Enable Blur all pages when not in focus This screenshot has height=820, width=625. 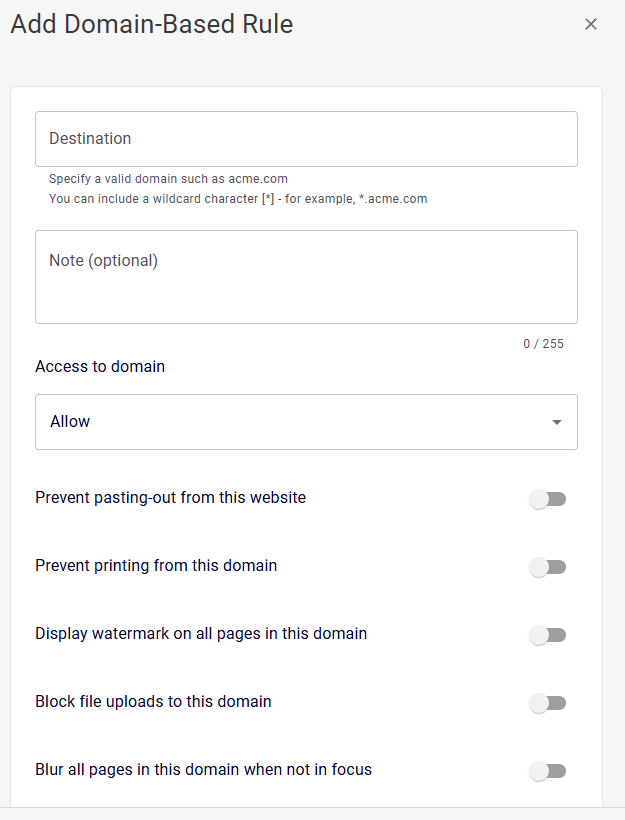tap(548, 771)
